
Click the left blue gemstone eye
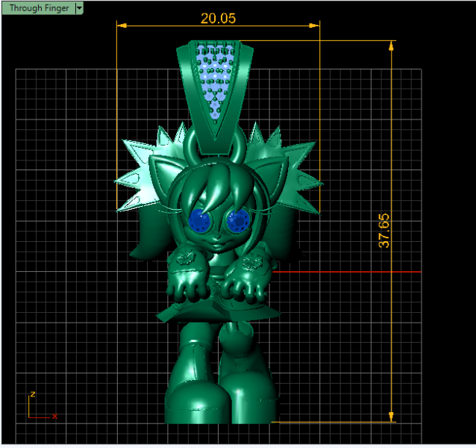tap(200, 220)
